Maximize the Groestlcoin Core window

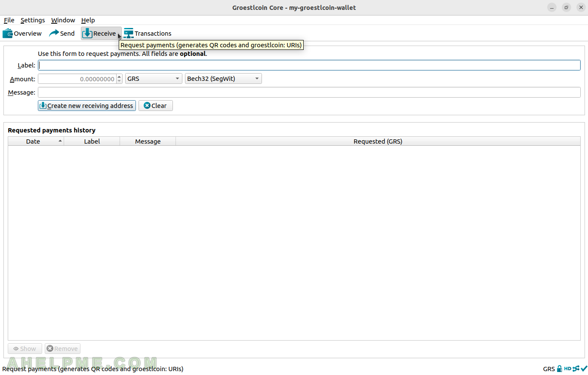point(566,8)
